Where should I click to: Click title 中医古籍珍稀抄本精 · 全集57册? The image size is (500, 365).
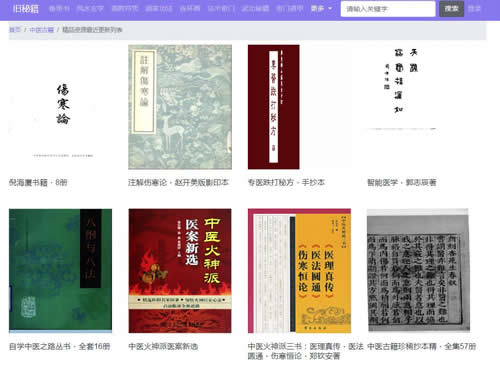[421, 347]
